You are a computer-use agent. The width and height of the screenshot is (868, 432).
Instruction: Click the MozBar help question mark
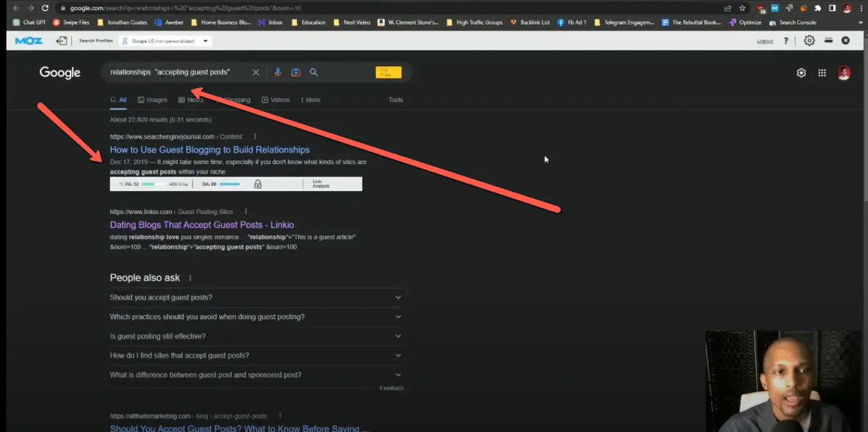point(787,40)
